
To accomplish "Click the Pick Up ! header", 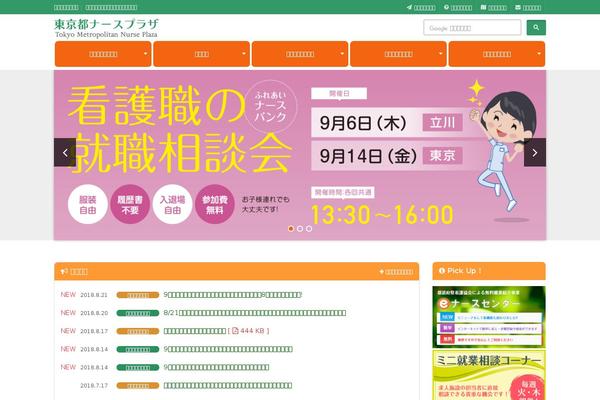I will (489, 271).
